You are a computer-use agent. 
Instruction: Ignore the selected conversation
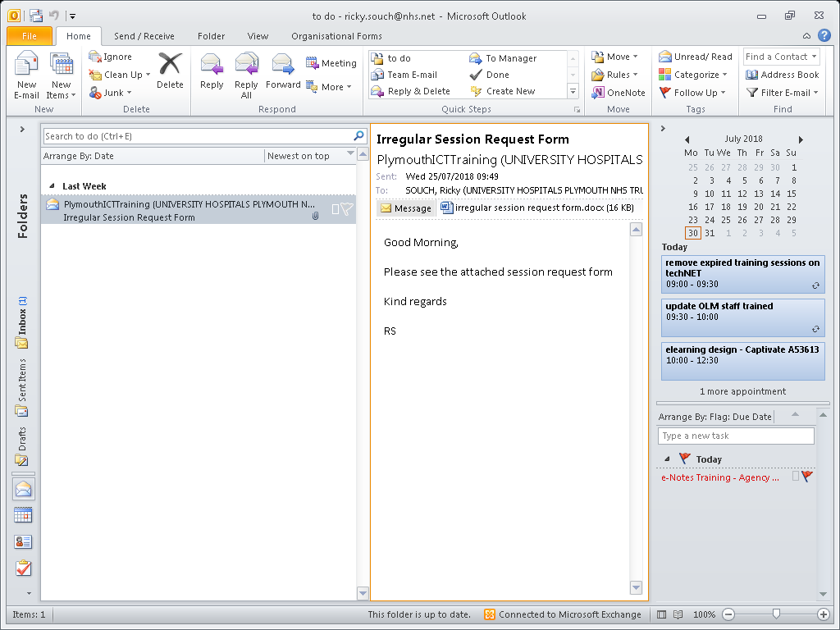tap(111, 57)
